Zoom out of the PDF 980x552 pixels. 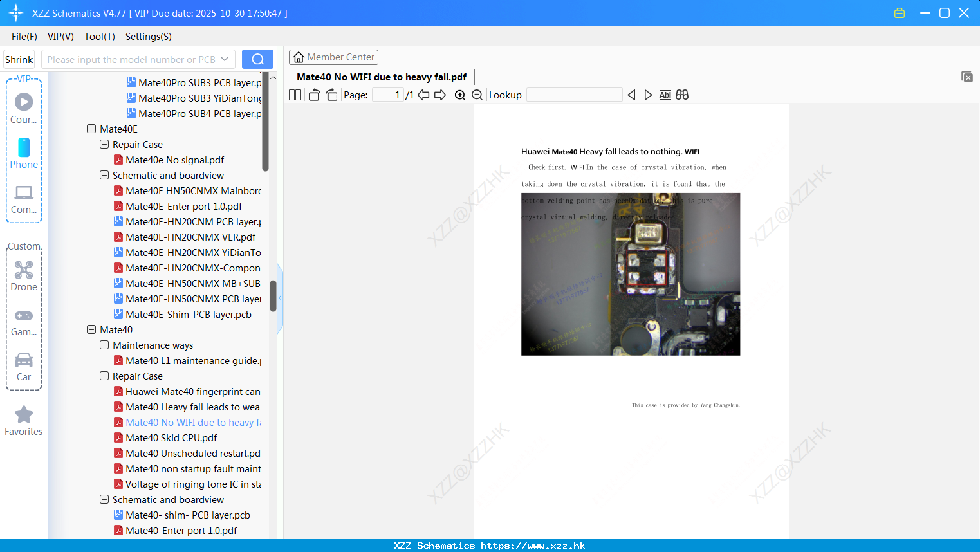pos(477,95)
